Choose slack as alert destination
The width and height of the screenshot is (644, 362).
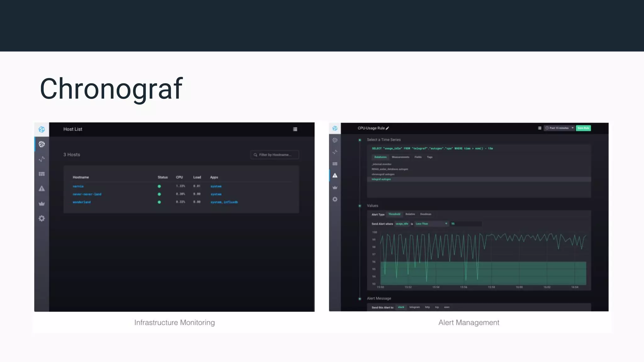click(401, 307)
